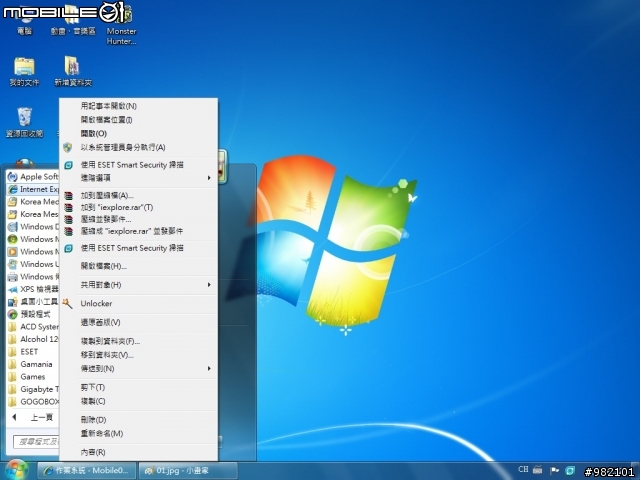Choose 移到資料夾(V)... entry
640x480 pixels.
click(139, 355)
